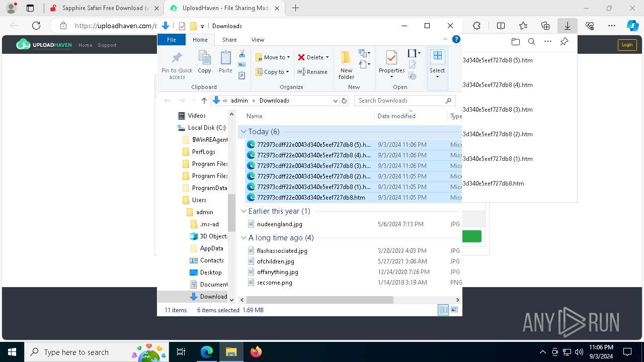Screen dimensions: 644x362
Task: Open the Users folder in the tree
Action: tap(199, 200)
